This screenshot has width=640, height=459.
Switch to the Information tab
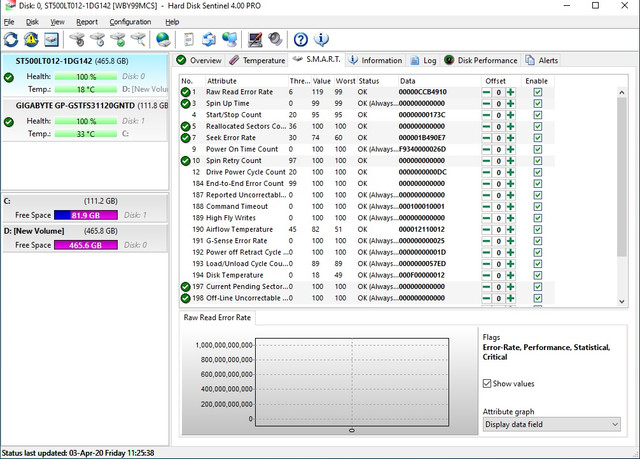[375, 60]
